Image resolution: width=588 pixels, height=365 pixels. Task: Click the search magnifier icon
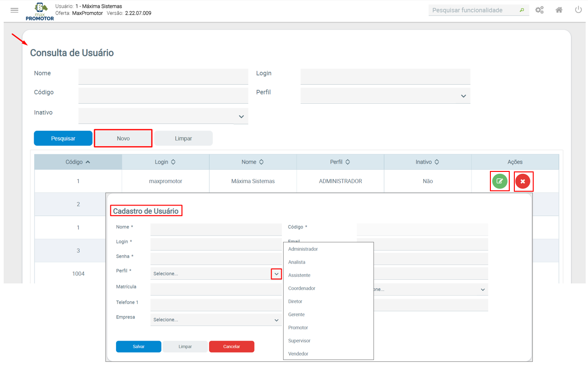[x=522, y=10]
